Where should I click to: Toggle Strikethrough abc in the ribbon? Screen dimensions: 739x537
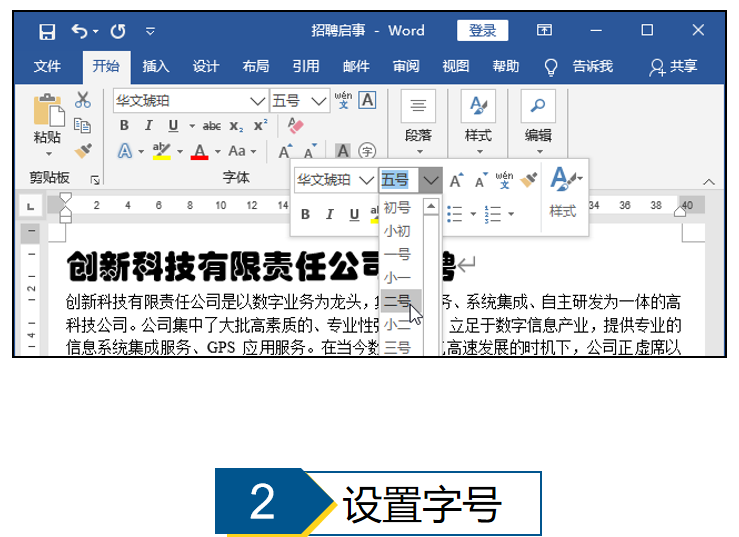pos(212,126)
